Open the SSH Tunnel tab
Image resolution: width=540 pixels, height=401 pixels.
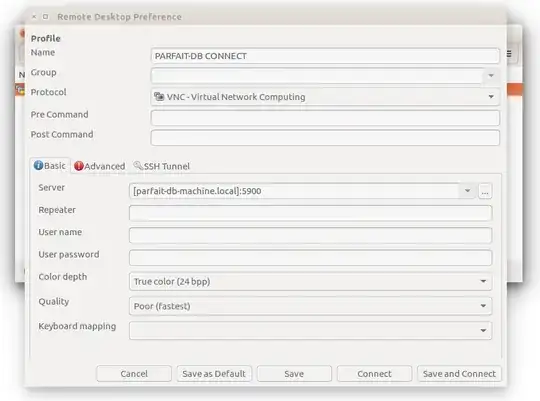pos(162,166)
